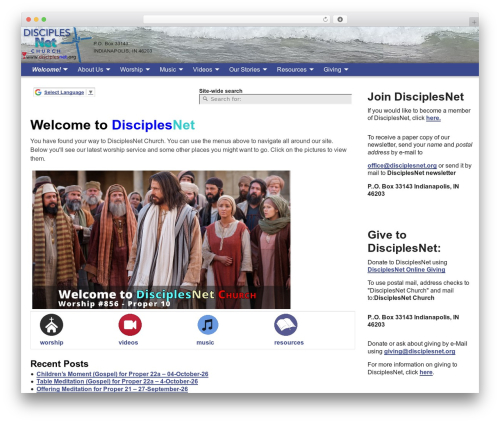The image size is (500, 423).
Task: Click the browser download icon
Action: (x=340, y=19)
